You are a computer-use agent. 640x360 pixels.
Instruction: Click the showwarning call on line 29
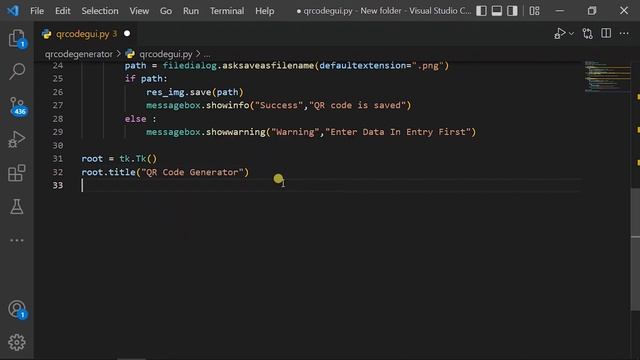236,132
